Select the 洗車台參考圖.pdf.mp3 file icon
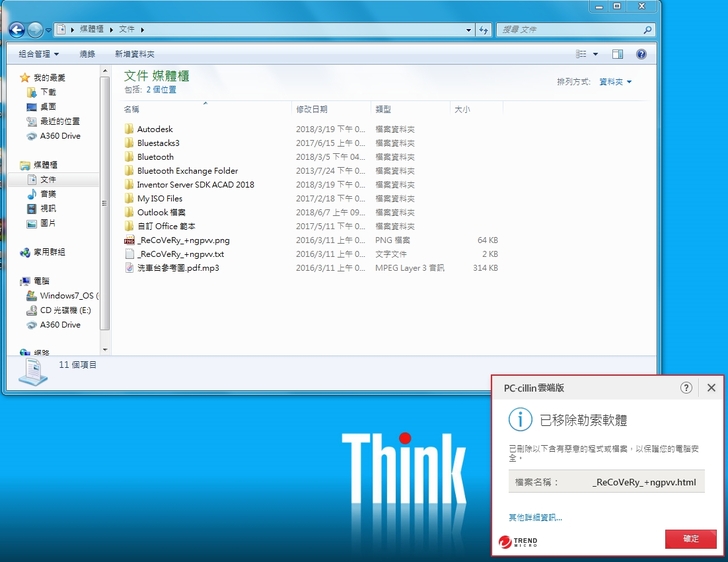This screenshot has width=728, height=562. [129, 268]
